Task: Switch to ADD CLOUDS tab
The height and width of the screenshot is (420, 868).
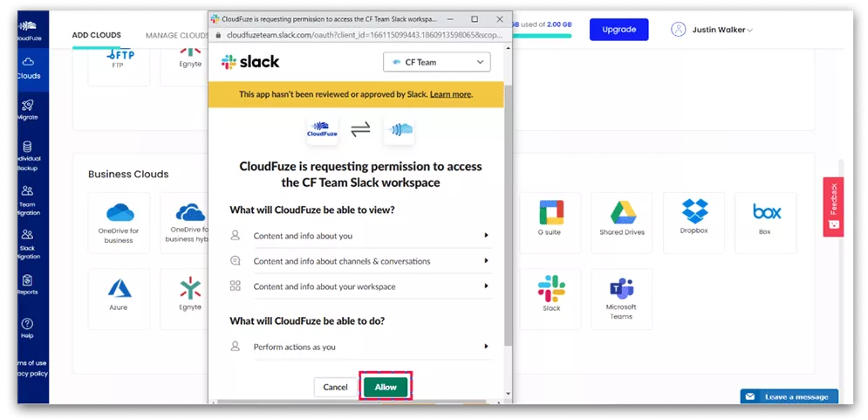Action: [x=96, y=35]
